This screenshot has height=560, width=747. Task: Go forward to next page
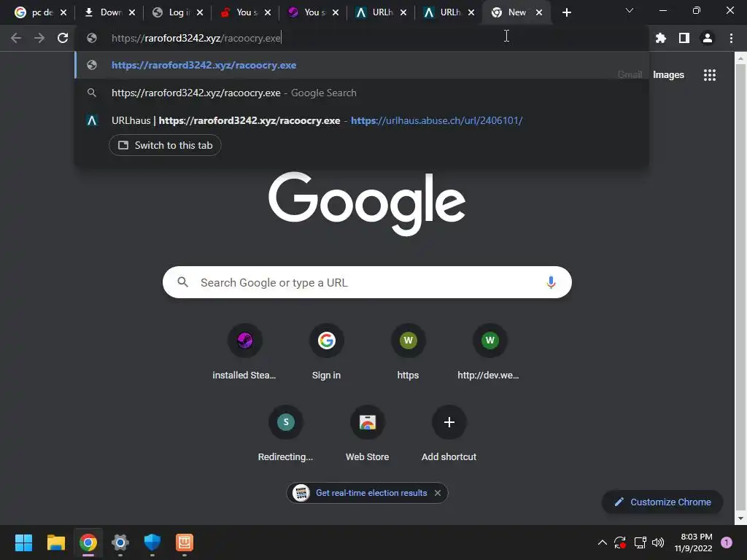[39, 38]
